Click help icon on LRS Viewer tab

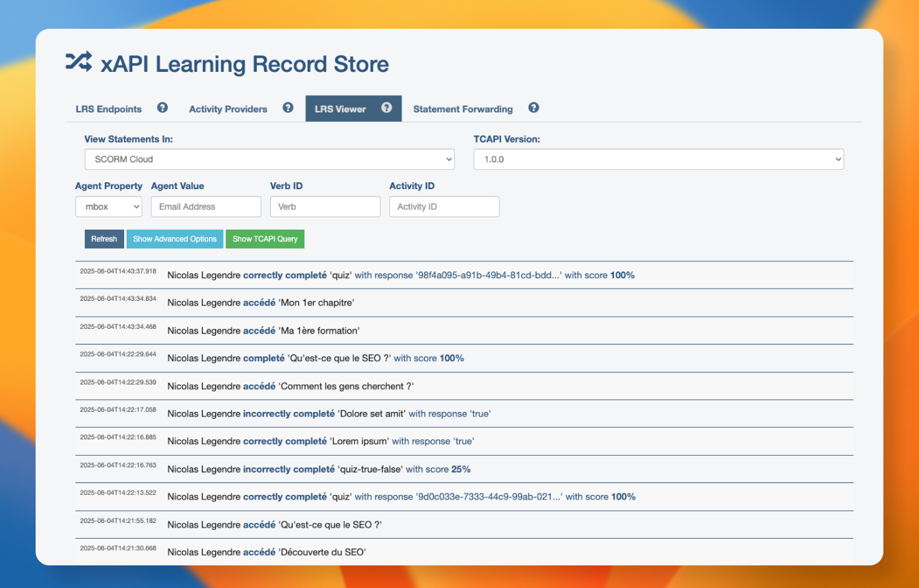point(387,108)
